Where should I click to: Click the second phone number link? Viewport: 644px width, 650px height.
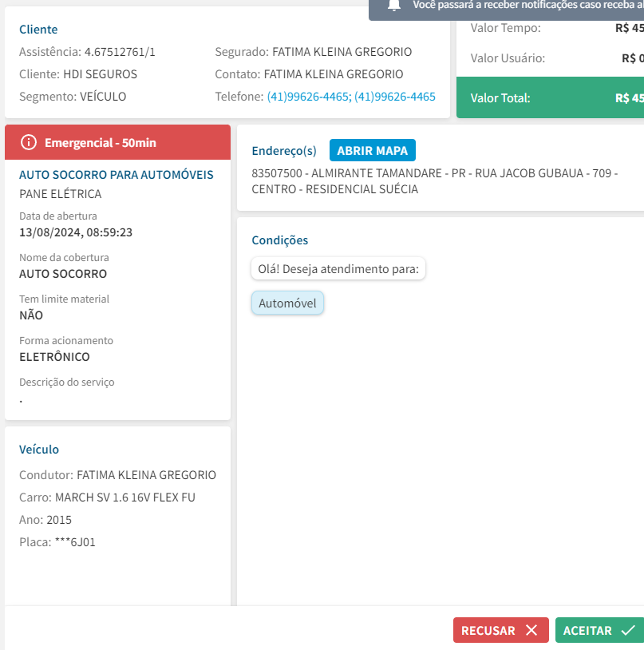tap(395, 97)
